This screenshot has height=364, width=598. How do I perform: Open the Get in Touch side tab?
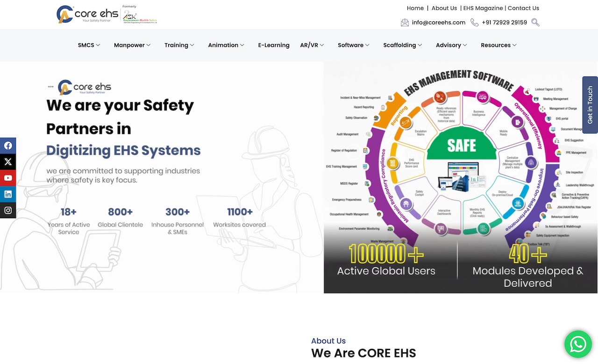590,105
